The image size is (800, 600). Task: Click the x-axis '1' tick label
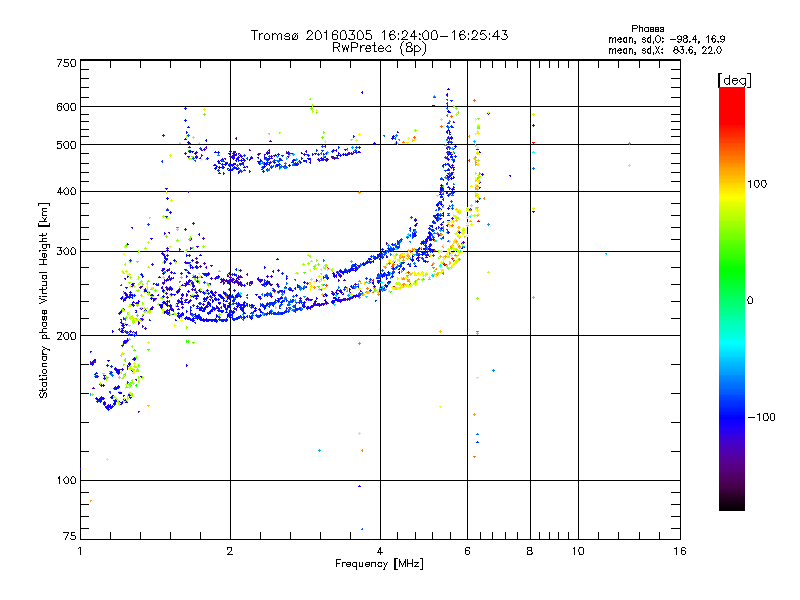click(x=80, y=551)
